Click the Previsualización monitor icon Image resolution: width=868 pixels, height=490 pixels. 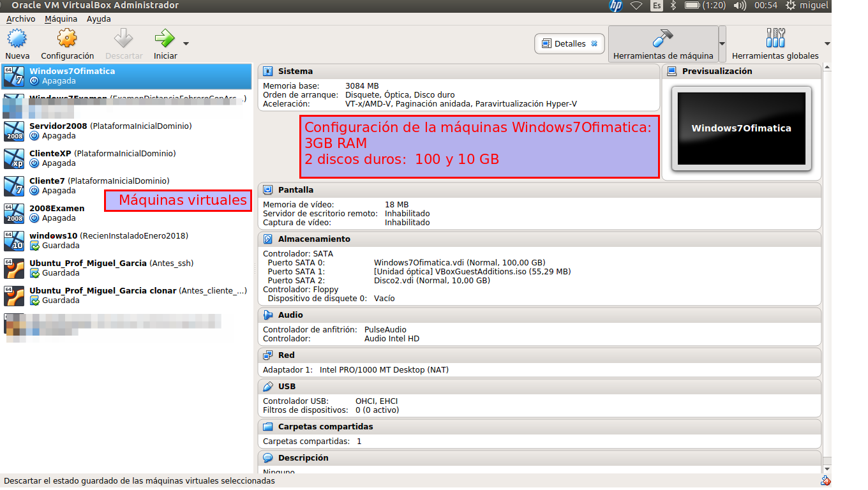[x=672, y=71]
